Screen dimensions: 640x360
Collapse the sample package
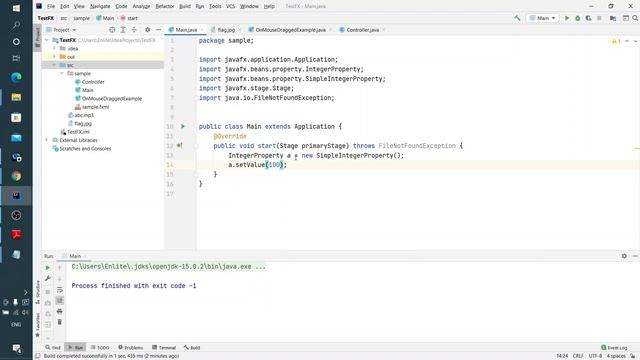(62, 73)
